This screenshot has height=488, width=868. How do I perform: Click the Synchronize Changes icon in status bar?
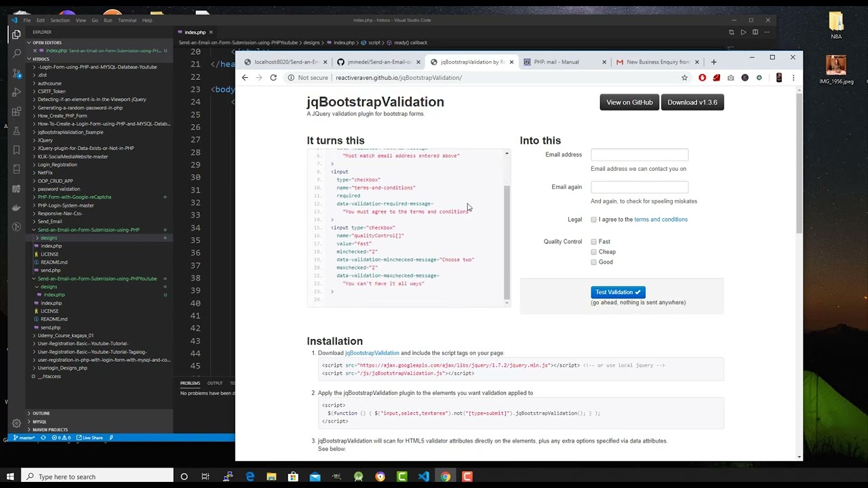pos(43,438)
